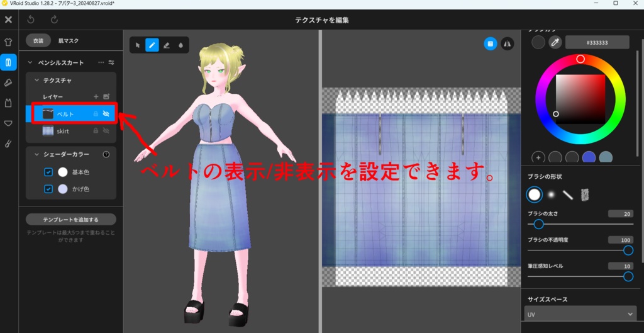Screen dimensions: 644x333
Task: Edit the pressure sensitivity value 10
Action: tap(621, 266)
